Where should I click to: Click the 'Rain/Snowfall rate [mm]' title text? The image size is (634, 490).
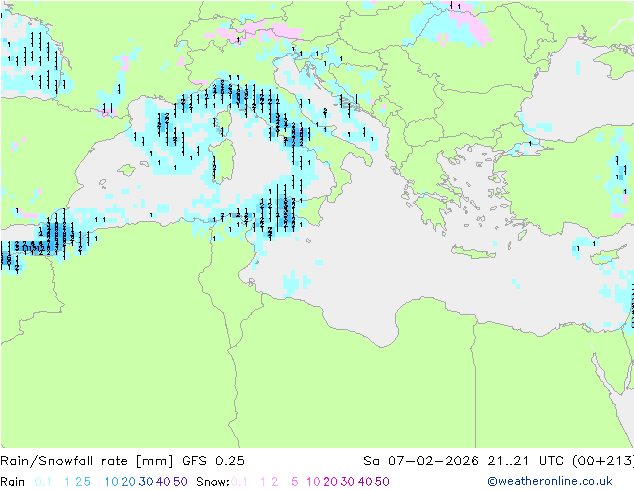point(87,461)
